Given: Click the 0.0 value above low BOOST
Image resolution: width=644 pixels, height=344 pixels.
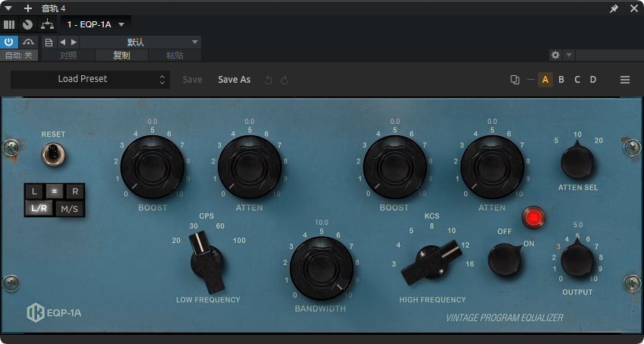Looking at the screenshot, I should click(x=152, y=122).
